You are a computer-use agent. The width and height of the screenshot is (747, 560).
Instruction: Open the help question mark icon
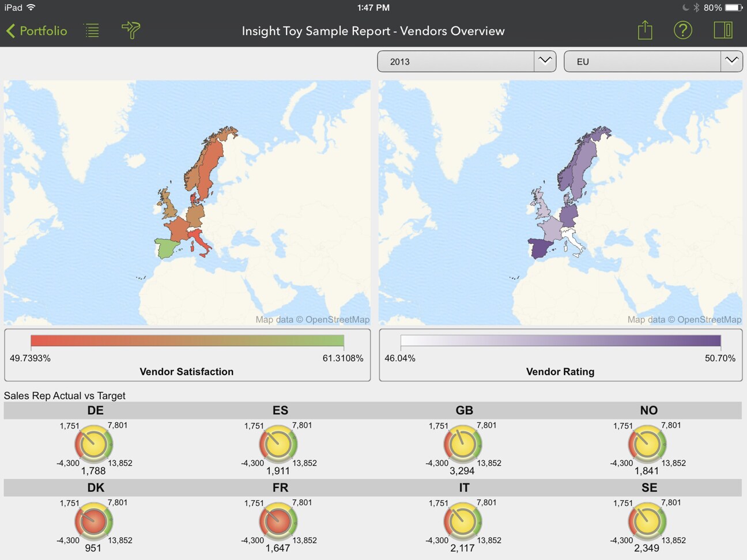tap(683, 31)
